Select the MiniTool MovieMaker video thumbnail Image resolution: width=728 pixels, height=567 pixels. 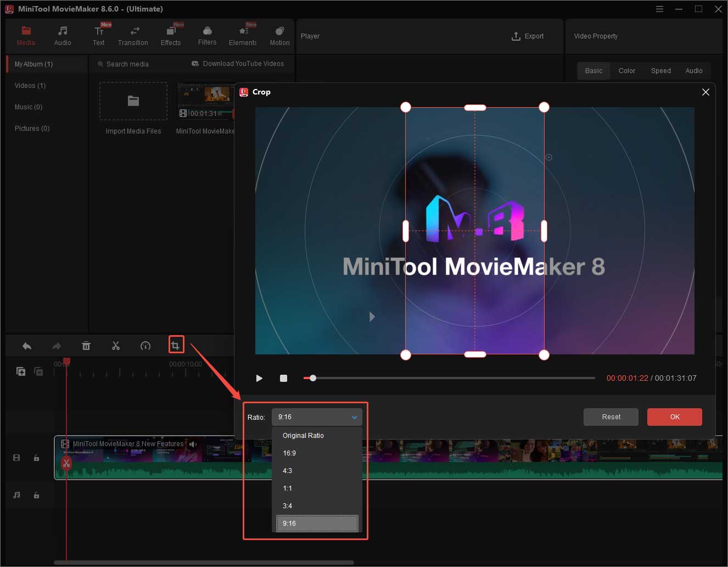[x=206, y=101]
